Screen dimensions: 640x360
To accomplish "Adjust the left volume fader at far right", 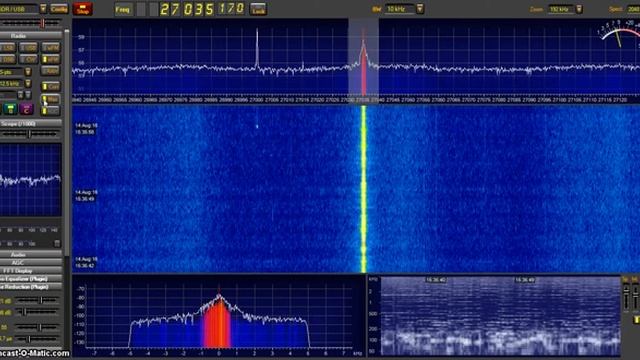I will [626, 297].
